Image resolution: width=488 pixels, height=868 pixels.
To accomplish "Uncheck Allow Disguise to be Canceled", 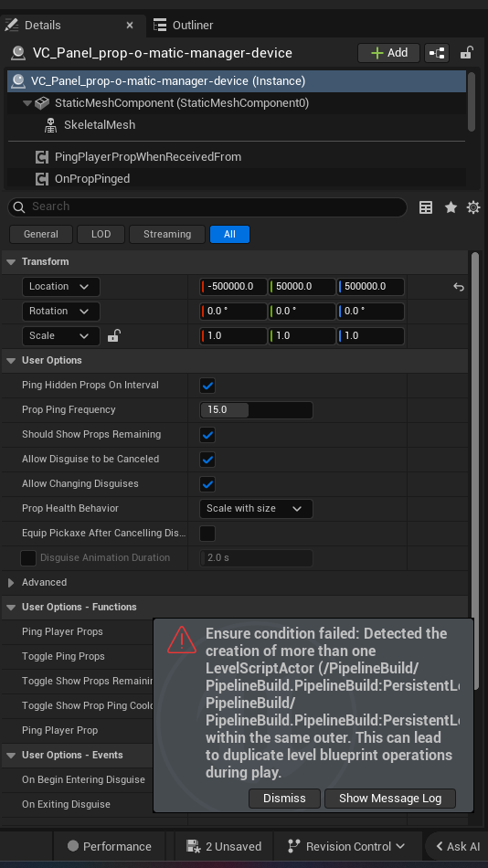I will pos(207,460).
